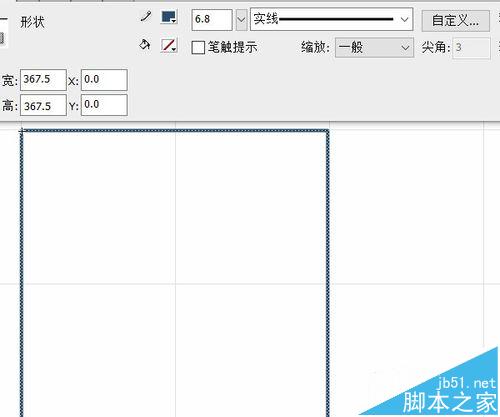This screenshot has height=417, width=500.
Task: Open the blue stroke color swatch
Action: click(x=169, y=17)
